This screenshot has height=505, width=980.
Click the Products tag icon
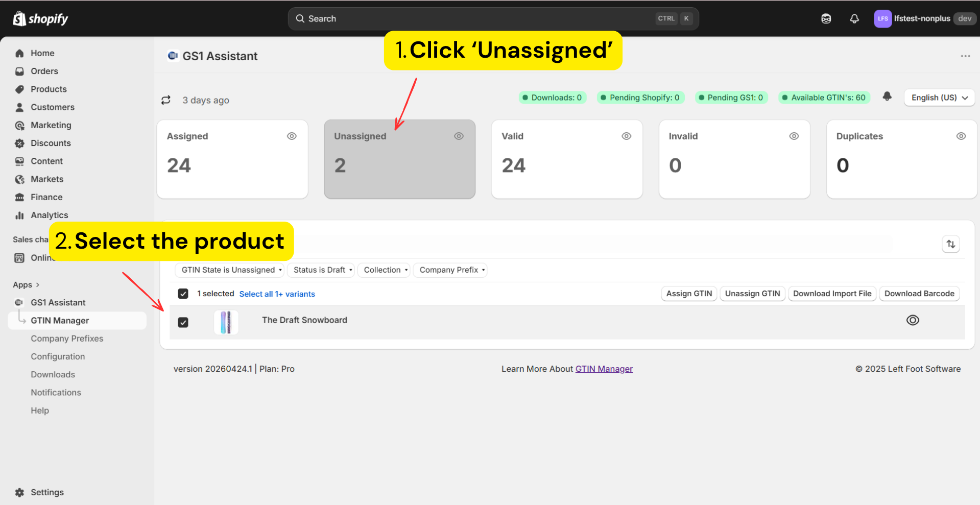click(20, 89)
